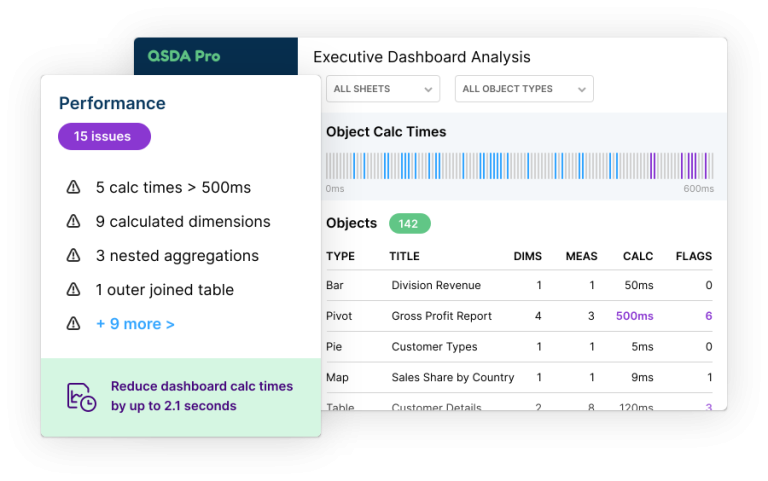Click the chart-clock icon in green banner

tap(81, 397)
